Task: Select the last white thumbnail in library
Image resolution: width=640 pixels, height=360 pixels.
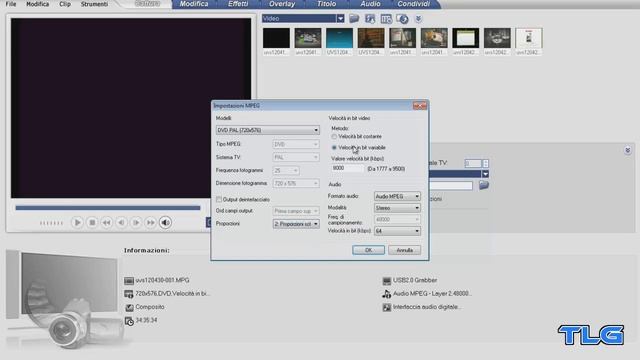Action: click(x=529, y=38)
